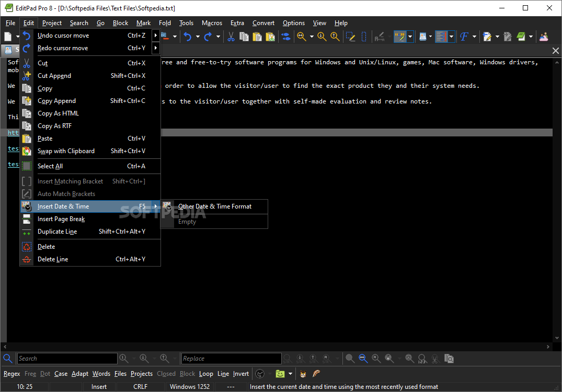Click the Paste clipboard icon in the toolbar
Image resolution: width=562 pixels, height=392 pixels.
(x=257, y=37)
